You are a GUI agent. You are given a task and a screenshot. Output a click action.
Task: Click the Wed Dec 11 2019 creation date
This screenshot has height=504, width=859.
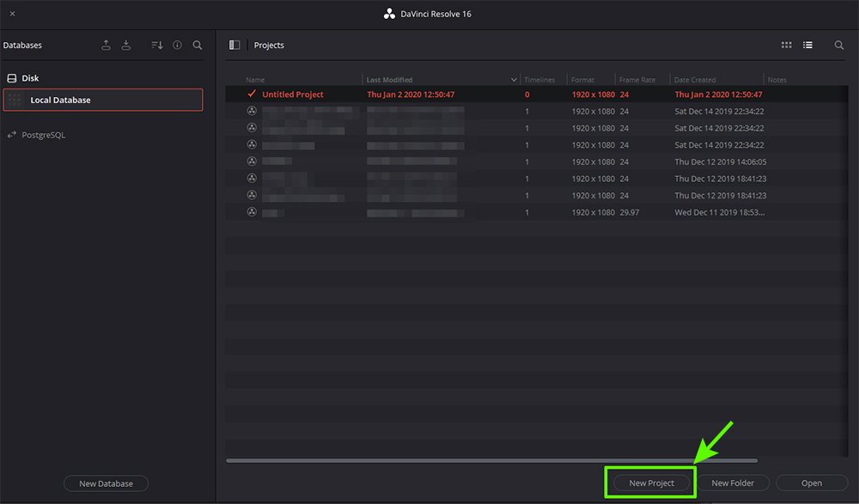pos(720,213)
